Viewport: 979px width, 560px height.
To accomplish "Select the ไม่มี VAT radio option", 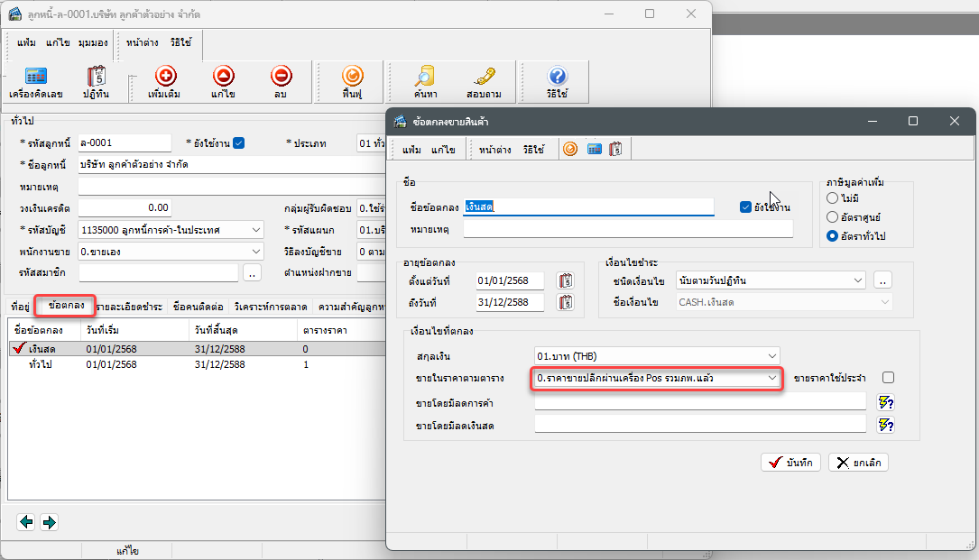I will pos(832,197).
